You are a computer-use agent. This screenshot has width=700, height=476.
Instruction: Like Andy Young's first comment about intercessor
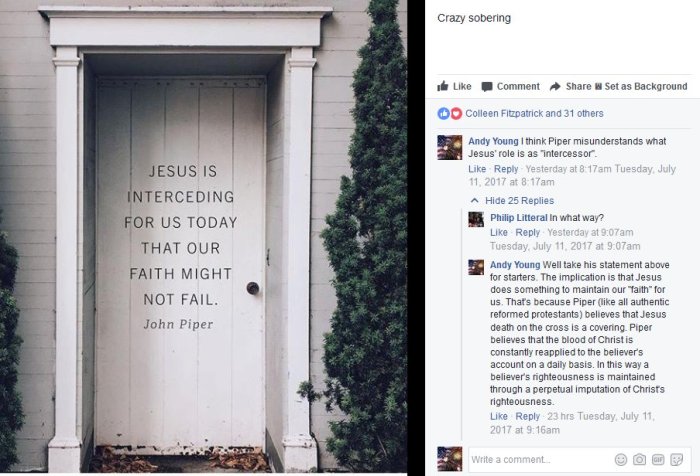(x=477, y=169)
